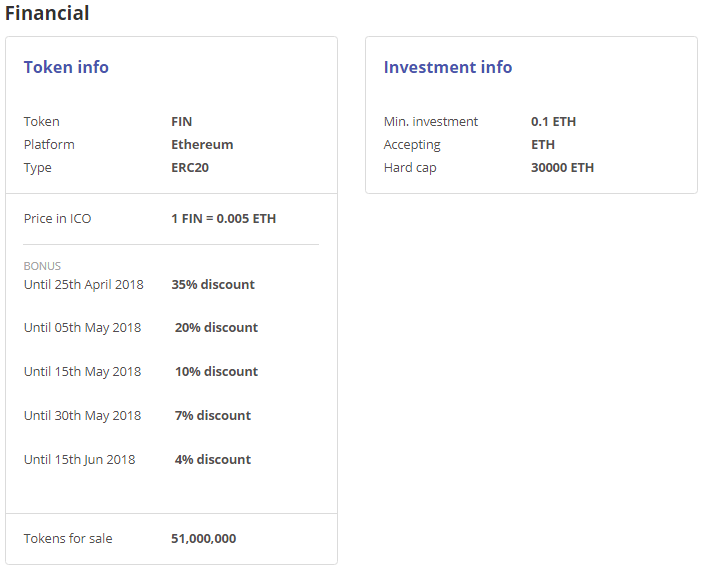704x569 pixels.
Task: Click the Financial section heading
Action: [x=47, y=13]
